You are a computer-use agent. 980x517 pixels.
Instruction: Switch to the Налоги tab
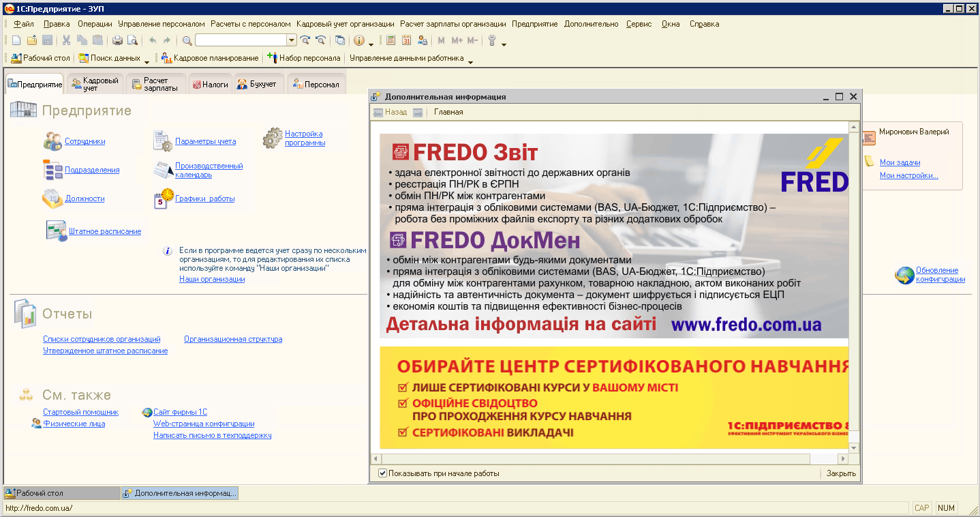point(210,85)
